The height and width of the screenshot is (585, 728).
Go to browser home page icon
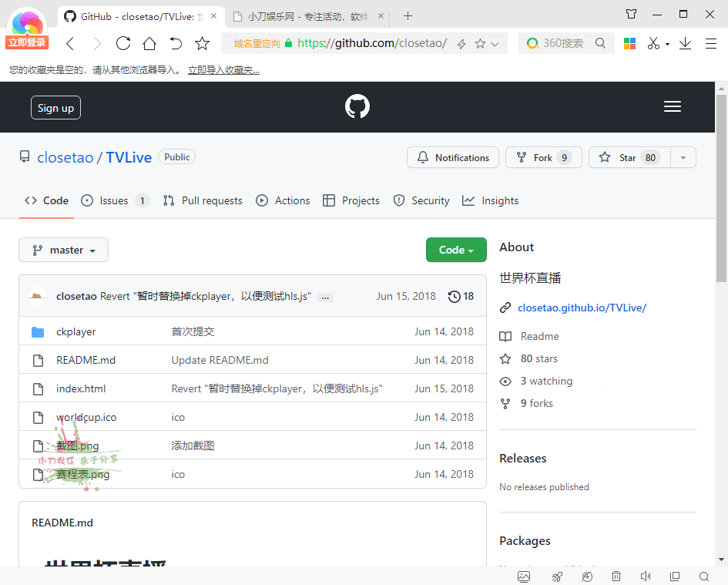pyautogui.click(x=149, y=44)
